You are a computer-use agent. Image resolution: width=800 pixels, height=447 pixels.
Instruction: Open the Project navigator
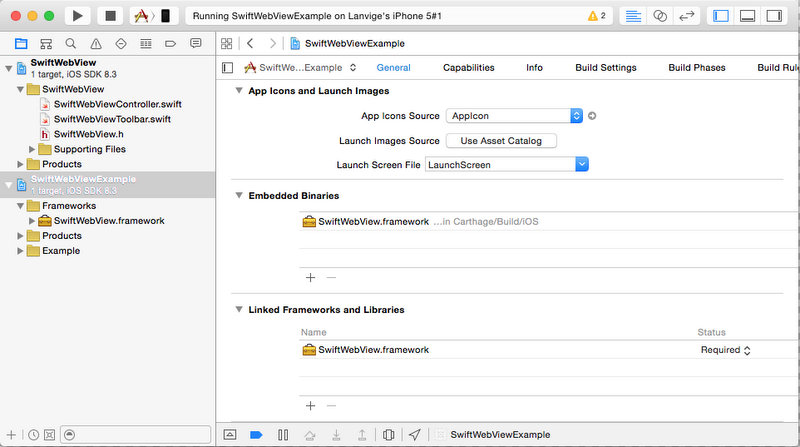tap(21, 44)
